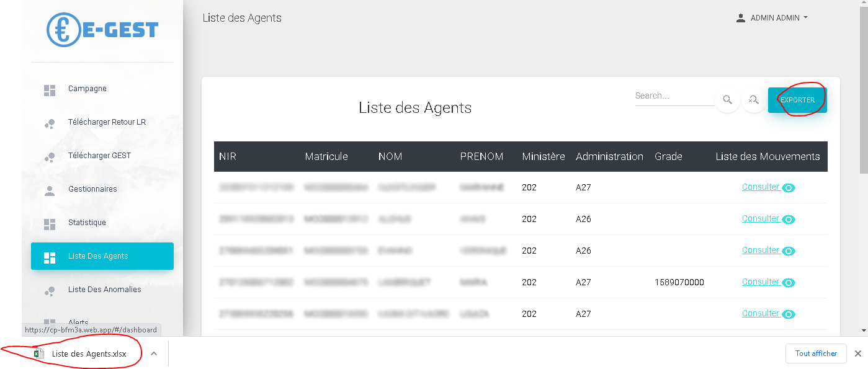Click the reset search icon button

(x=754, y=100)
